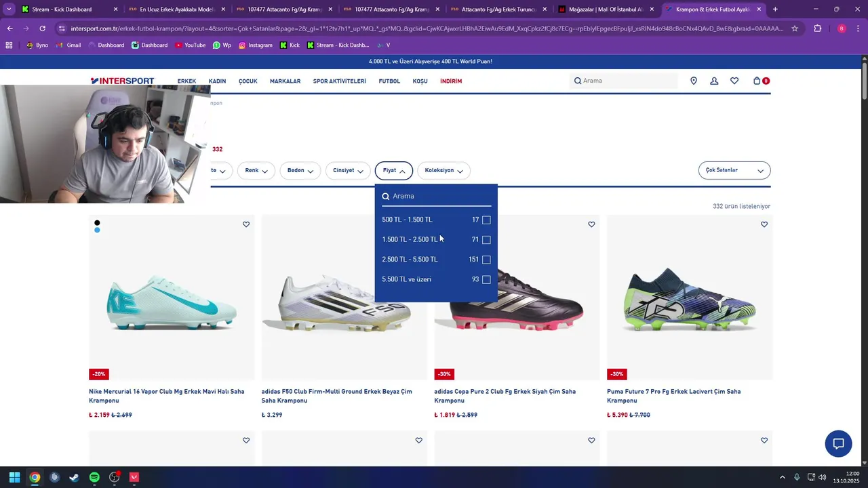This screenshot has height=488, width=868.
Task: Click the Arama field inside Fiyat dropdown
Action: tap(437, 197)
